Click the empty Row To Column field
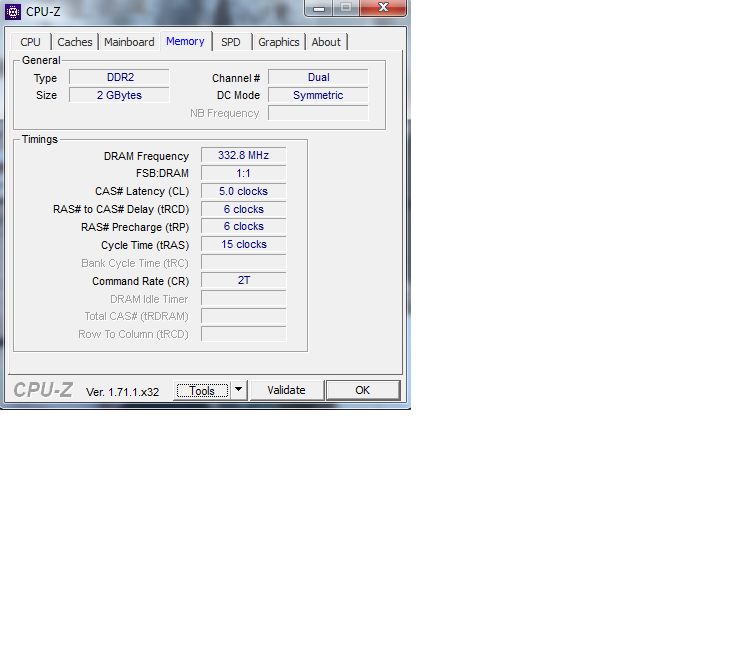This screenshot has width=737, height=647. click(x=243, y=334)
